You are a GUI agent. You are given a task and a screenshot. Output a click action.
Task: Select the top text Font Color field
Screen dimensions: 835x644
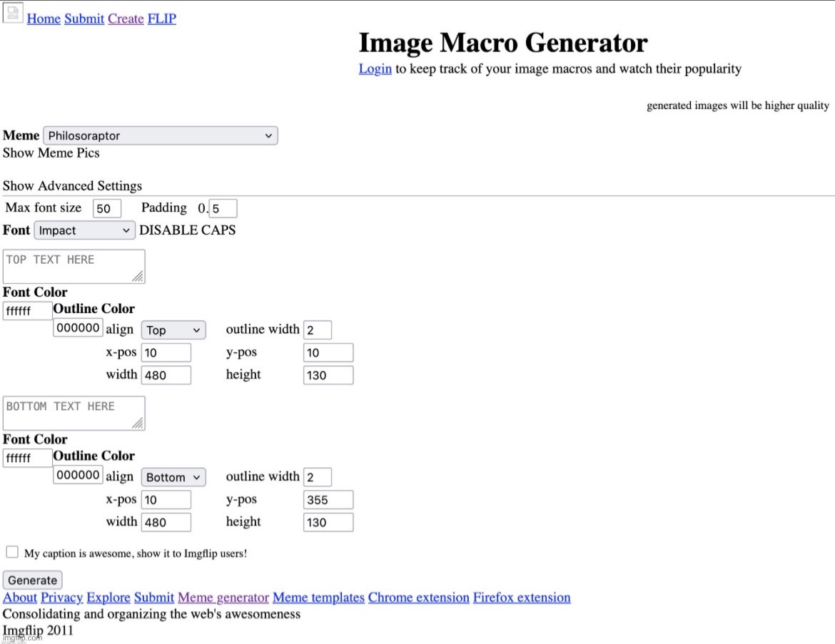click(27, 311)
